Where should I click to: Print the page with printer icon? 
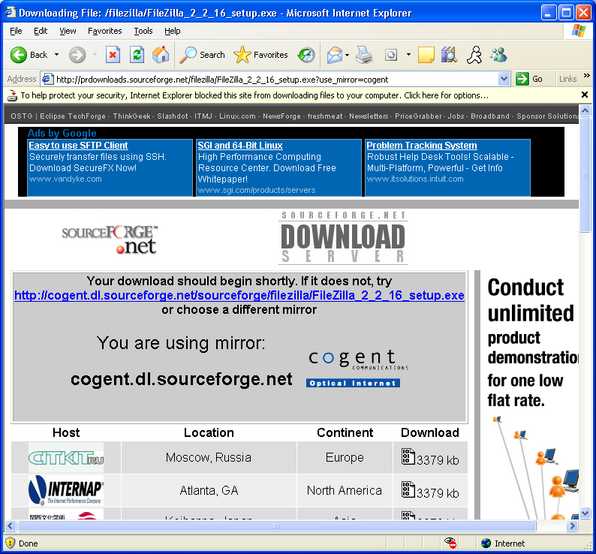(x=364, y=55)
